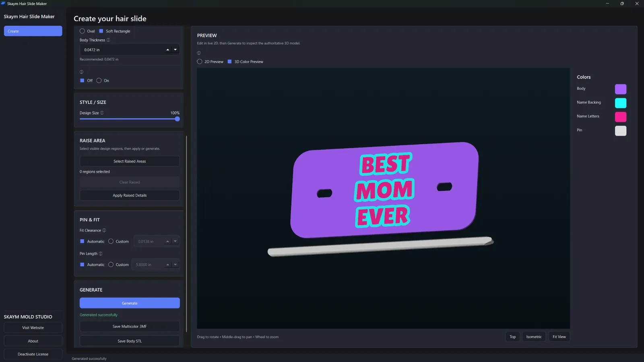Open the About dialog
Viewport: 644px width, 362px height.
click(x=33, y=341)
